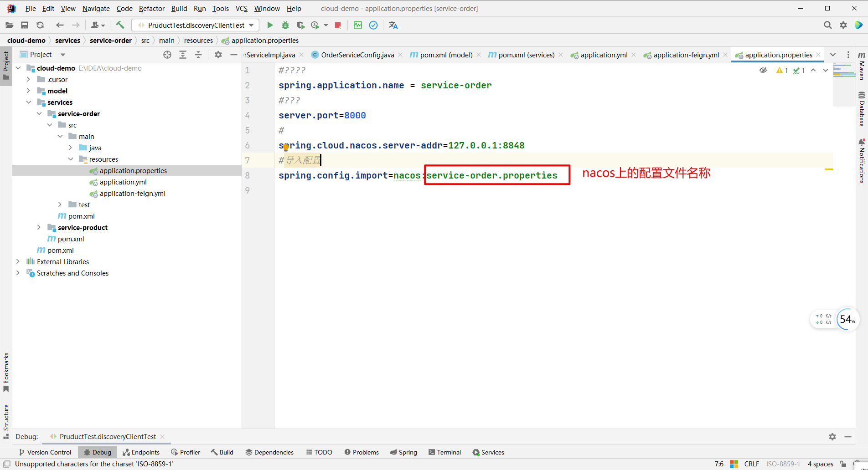Viewport: 868px width, 470px height.
Task: Change the CRLF line separator in status bar
Action: (x=752, y=464)
